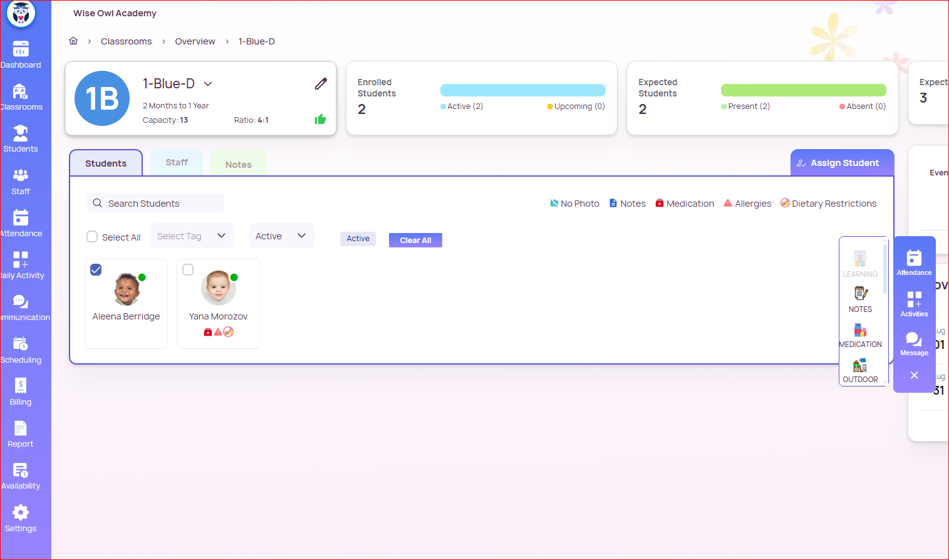Open the Billing sidebar icon
Screen dimensions: 949x560
point(21,392)
